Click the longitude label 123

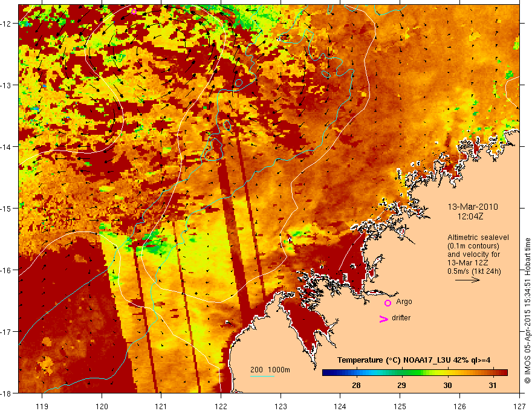coord(281,406)
